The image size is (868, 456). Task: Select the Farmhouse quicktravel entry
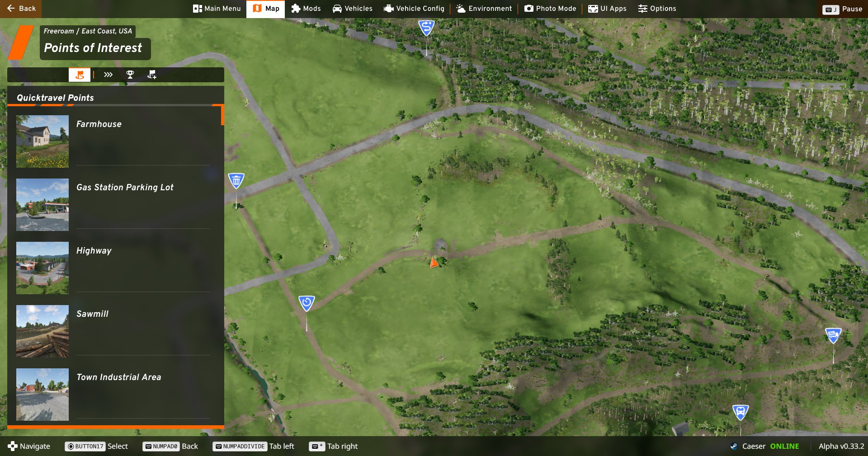113,141
